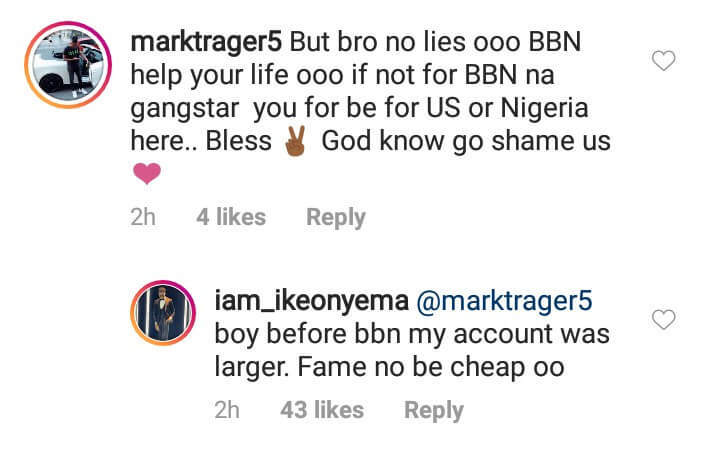The height and width of the screenshot is (452, 720).
Task: Click the victory hand emoji in the comment
Action: tap(295, 141)
